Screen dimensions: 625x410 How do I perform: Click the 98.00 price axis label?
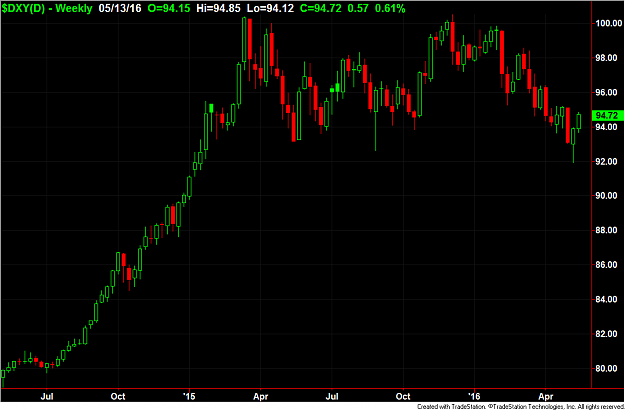pyautogui.click(x=607, y=58)
